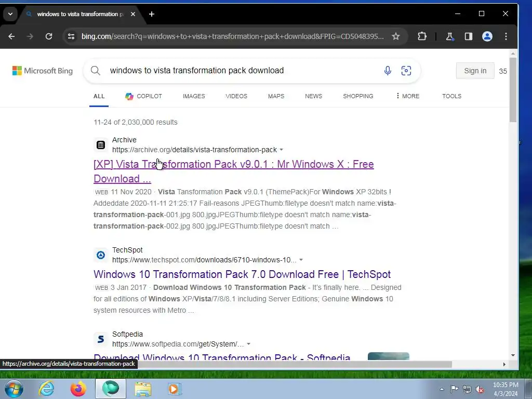The image size is (532, 399).
Task: View site information icon in address bar
Action: pyautogui.click(x=71, y=36)
